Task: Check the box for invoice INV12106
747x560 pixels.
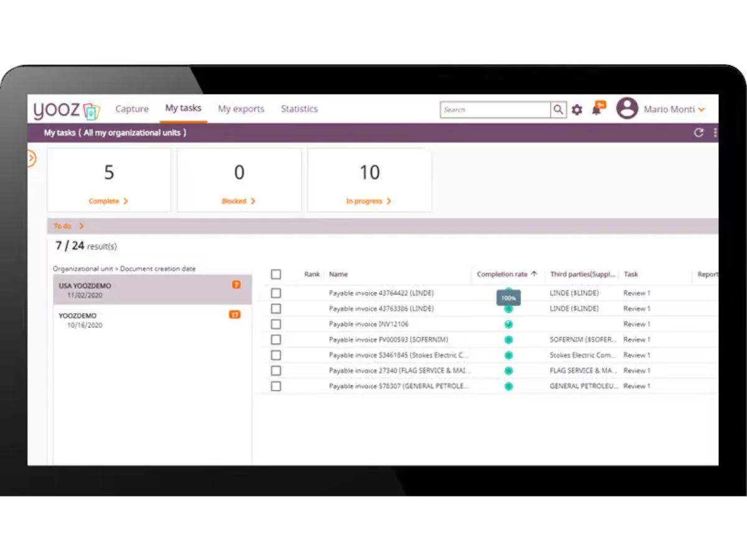Action: (x=276, y=324)
